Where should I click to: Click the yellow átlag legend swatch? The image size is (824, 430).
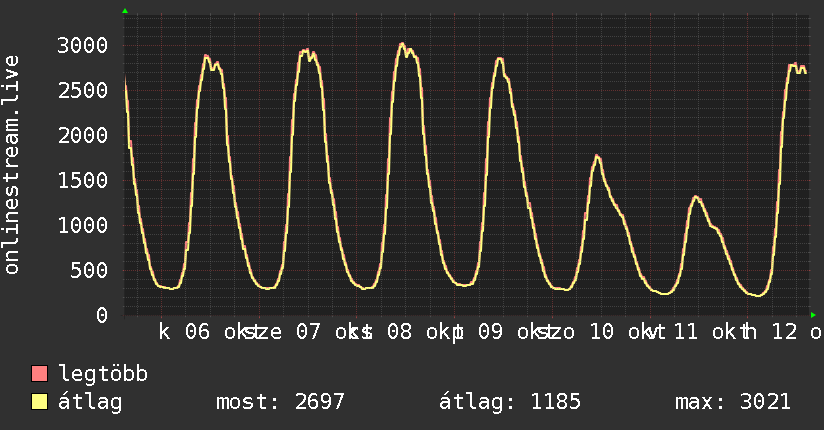coord(39,402)
